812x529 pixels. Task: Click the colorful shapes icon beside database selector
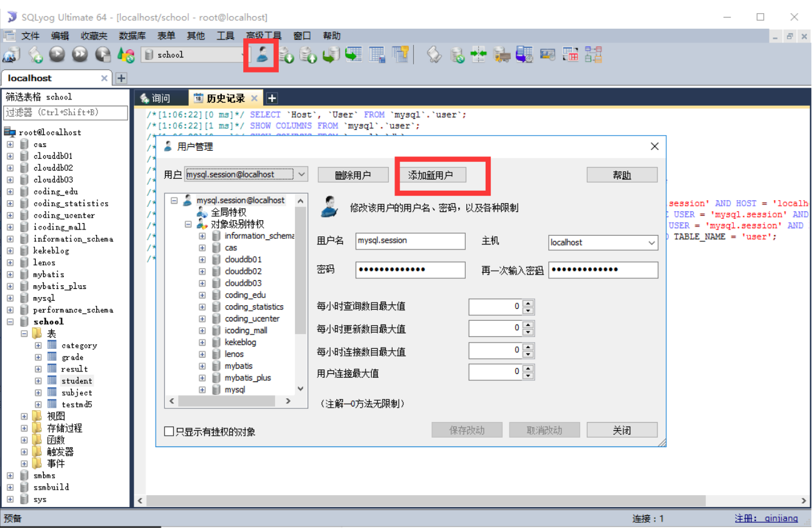click(126, 55)
